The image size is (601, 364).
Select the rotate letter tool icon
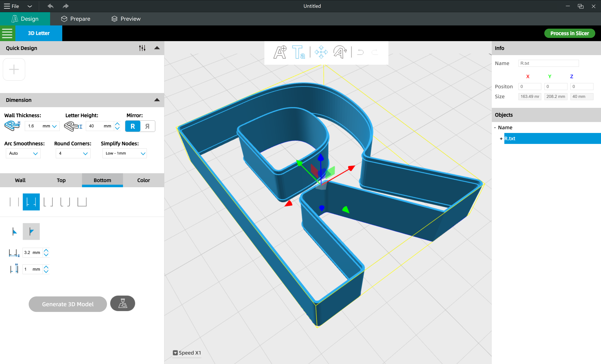(x=340, y=52)
